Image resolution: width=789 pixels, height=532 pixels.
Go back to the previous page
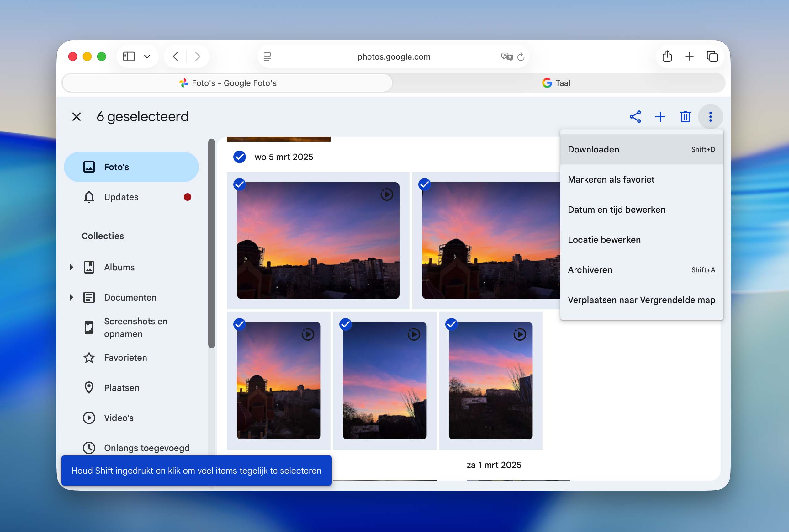click(x=175, y=56)
